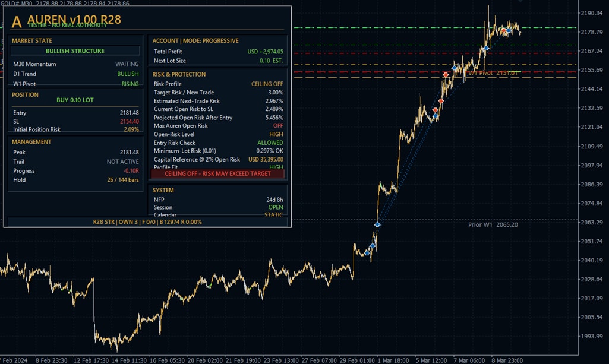Click the Entry row price "2181.48"

point(130,113)
